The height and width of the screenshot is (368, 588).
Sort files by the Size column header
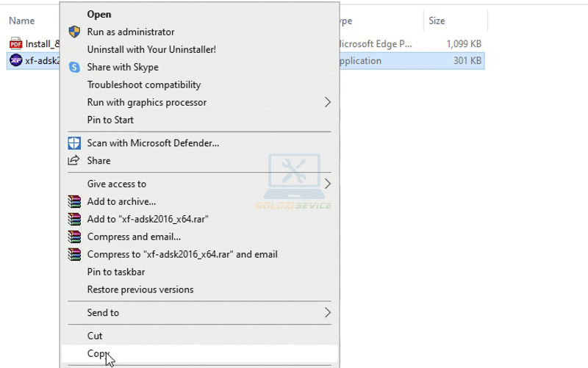437,21
